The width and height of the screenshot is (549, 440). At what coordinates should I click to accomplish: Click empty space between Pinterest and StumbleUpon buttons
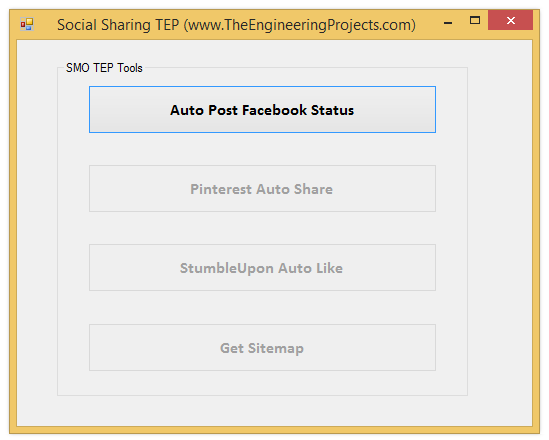pos(262,228)
